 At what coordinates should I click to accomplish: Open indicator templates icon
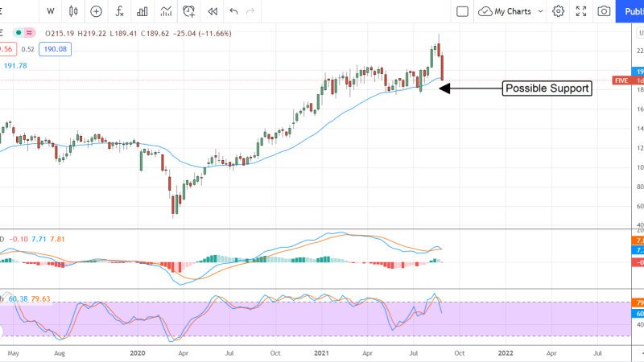(x=166, y=11)
